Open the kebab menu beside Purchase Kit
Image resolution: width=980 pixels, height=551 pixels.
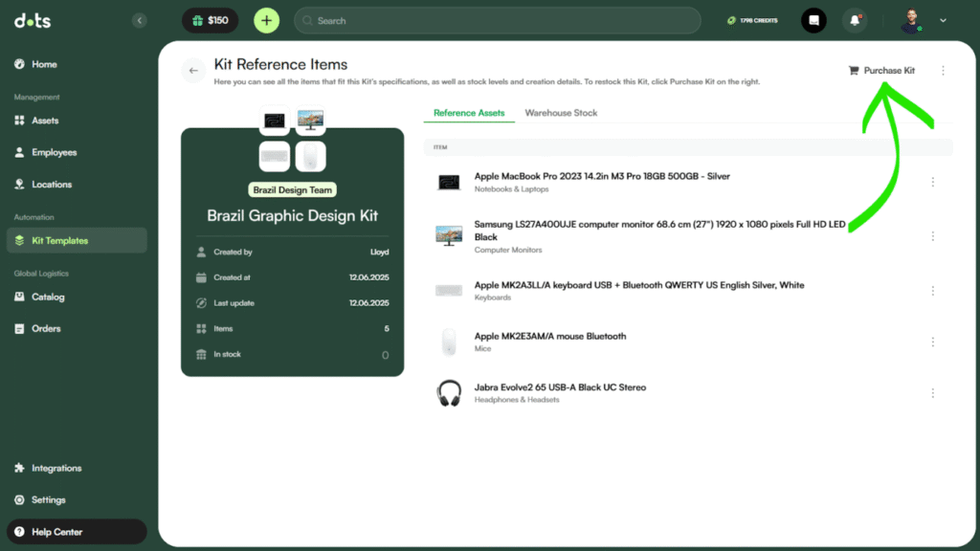pyautogui.click(x=944, y=70)
